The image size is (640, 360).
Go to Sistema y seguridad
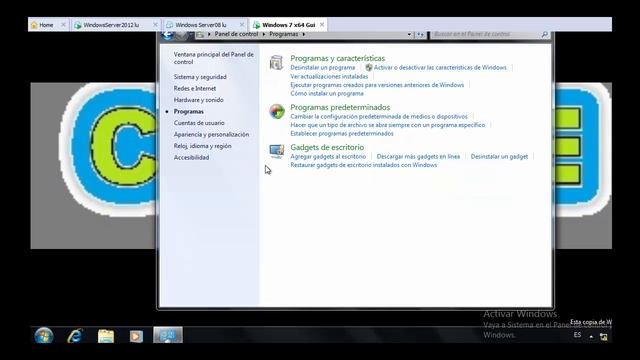click(x=200, y=77)
